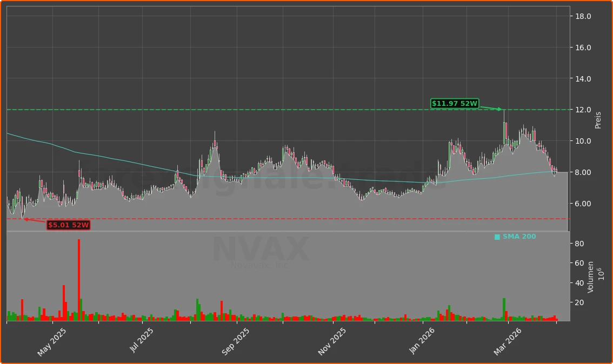Click the $5.01 52W low label
The height and width of the screenshot is (364, 613).
[x=69, y=225]
